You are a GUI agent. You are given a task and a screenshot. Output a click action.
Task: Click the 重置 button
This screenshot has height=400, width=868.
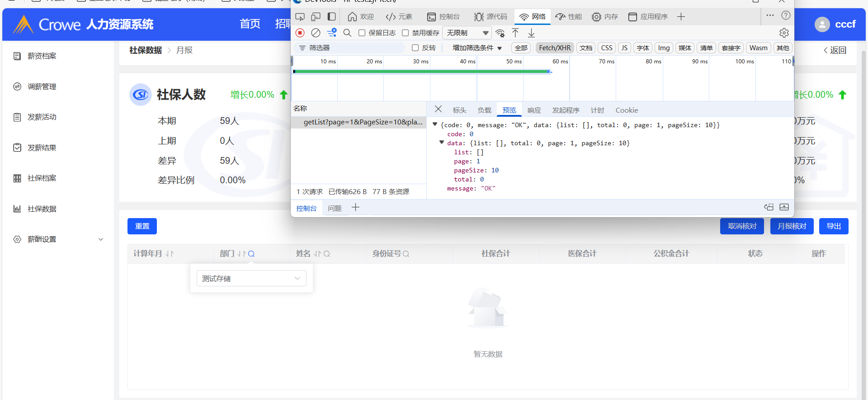click(x=142, y=226)
